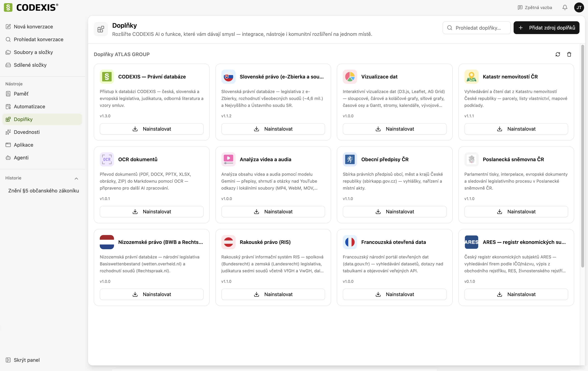This screenshot has height=371, width=588.
Task: Click the Soubory a složky folder icon
Action: point(8,52)
